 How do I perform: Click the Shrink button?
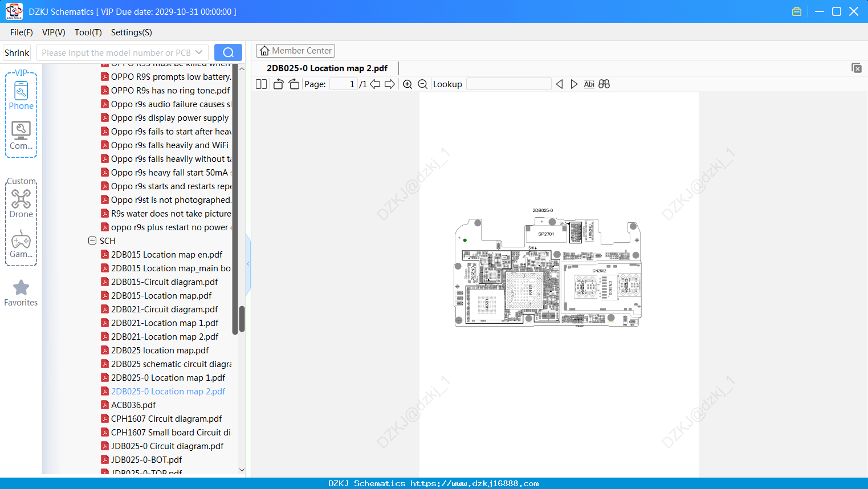tap(17, 52)
